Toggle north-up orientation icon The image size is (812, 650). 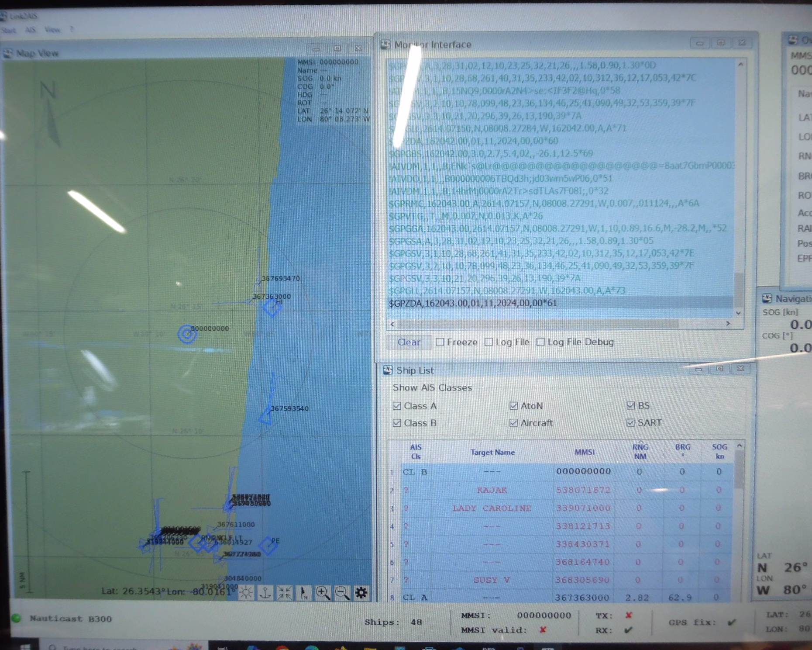[x=303, y=593]
